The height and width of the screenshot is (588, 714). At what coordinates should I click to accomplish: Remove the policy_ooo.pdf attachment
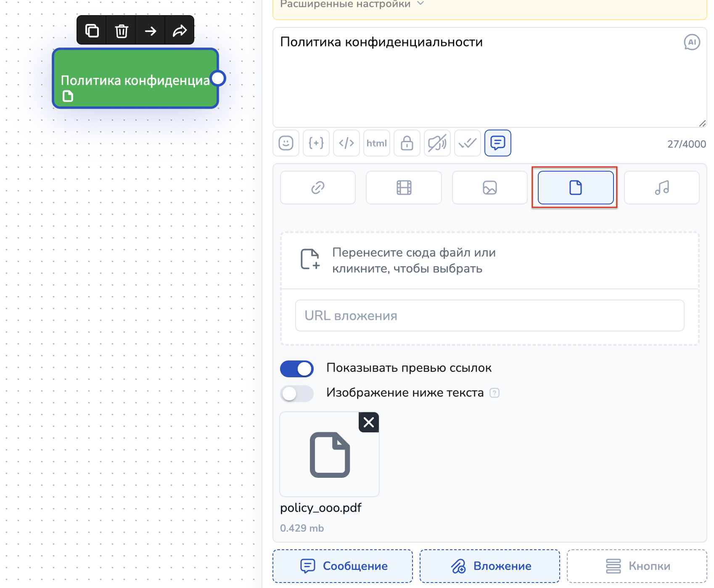click(369, 422)
